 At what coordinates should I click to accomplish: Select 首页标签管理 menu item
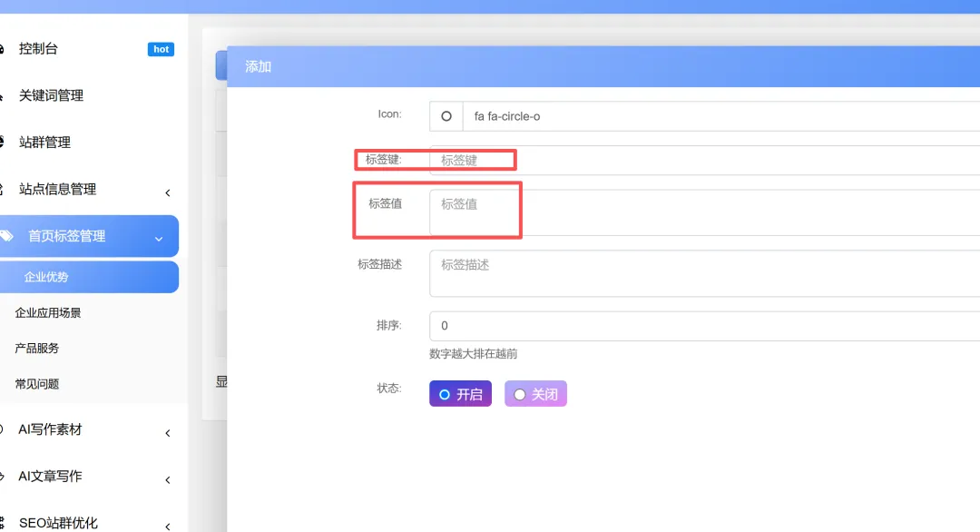(x=89, y=236)
